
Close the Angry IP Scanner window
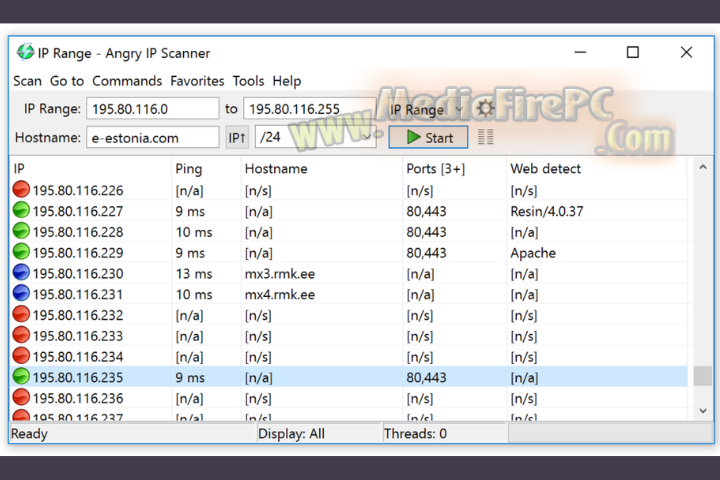click(x=686, y=52)
